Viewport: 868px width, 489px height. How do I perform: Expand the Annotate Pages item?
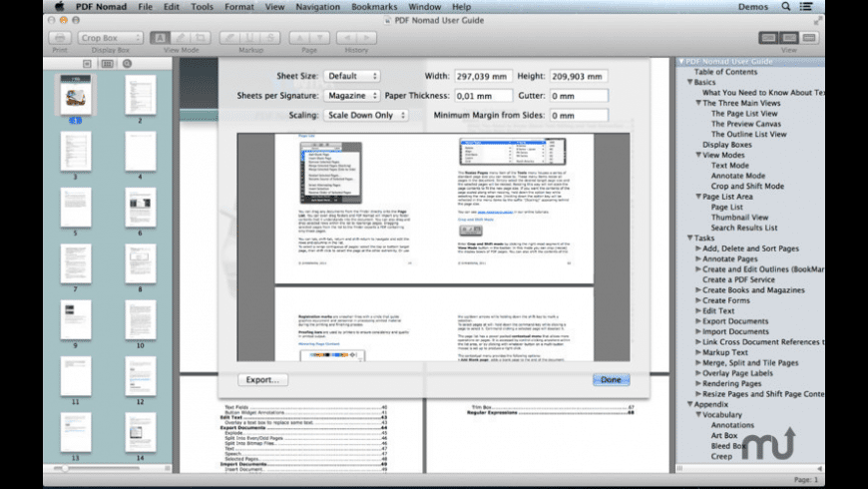coord(698,259)
